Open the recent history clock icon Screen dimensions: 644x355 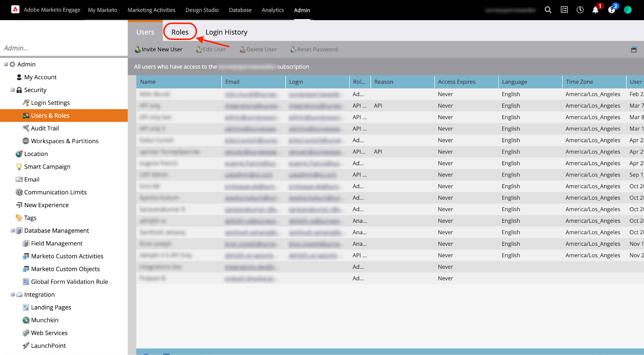pos(580,10)
